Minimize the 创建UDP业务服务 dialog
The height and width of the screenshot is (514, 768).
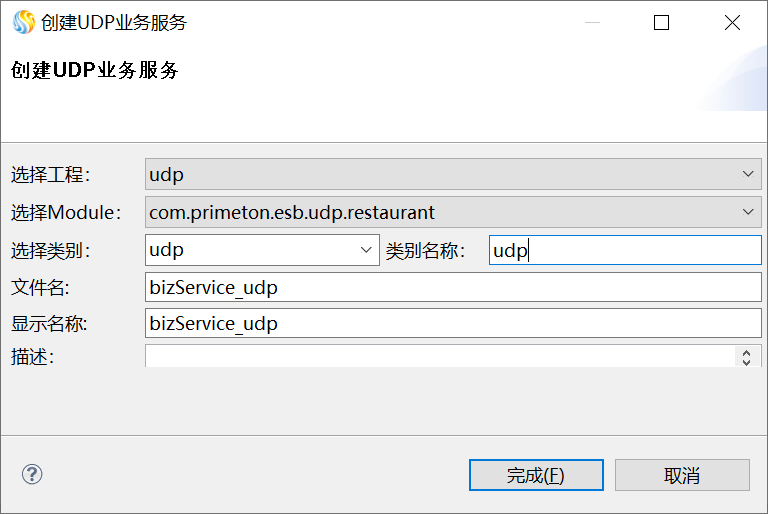590,22
